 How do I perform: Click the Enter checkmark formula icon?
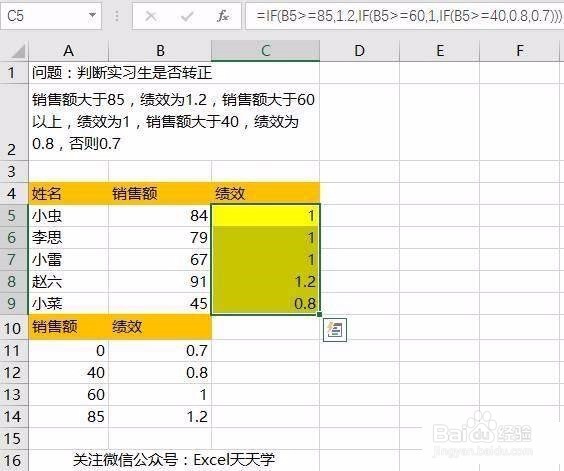point(187,16)
